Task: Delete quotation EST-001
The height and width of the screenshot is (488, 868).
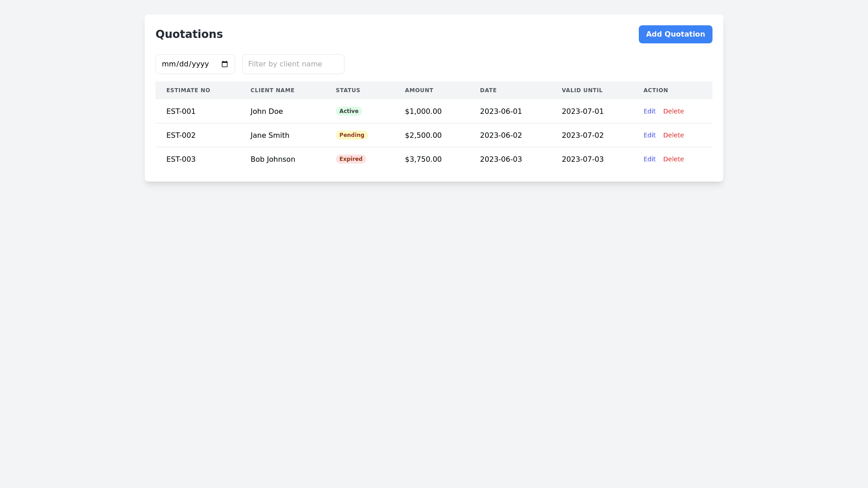Action: pyautogui.click(x=673, y=111)
